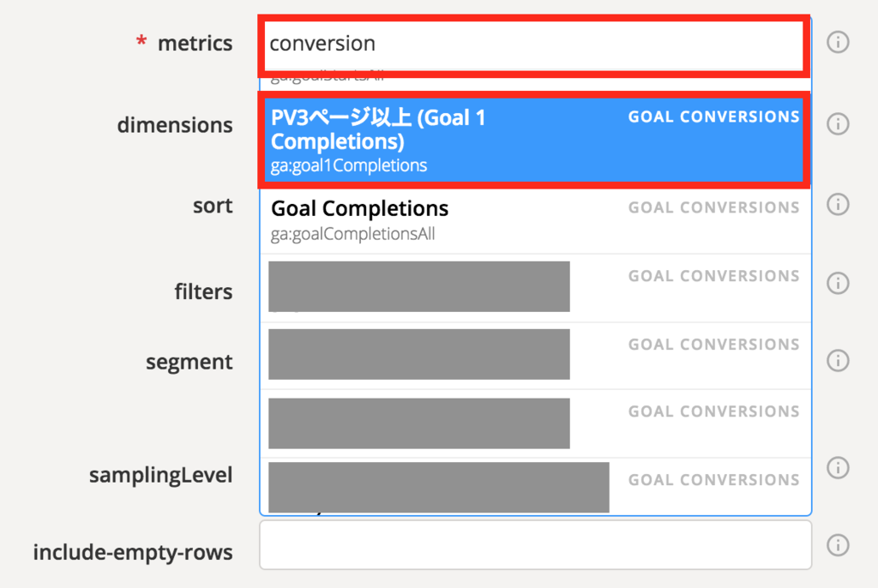Viewport: 878px width, 588px height.
Task: Choose Goal Completions option from list
Action: pyautogui.click(x=532, y=219)
